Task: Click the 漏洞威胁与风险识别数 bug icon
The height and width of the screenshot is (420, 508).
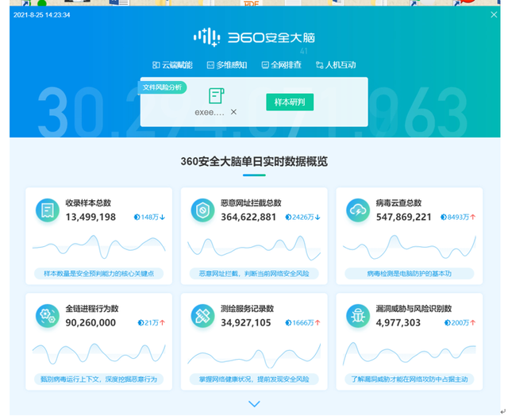Action: pos(358,316)
